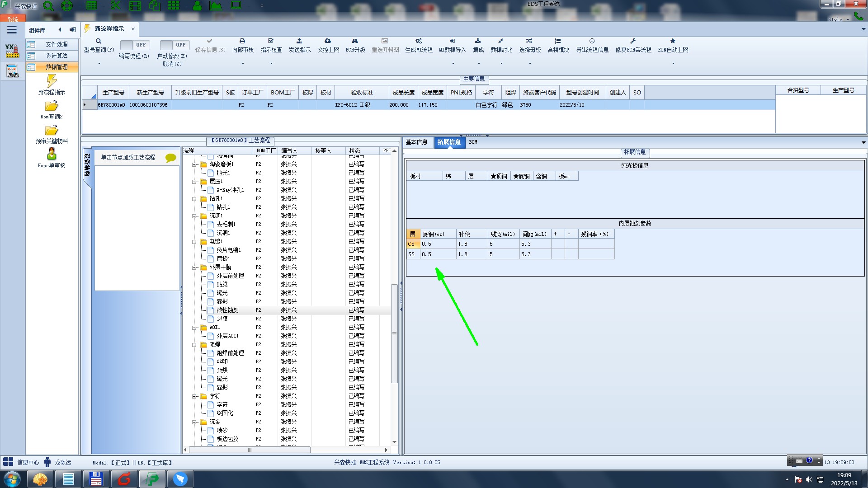
Task: Open the 设计算法 sidebar section
Action: [x=56, y=56]
